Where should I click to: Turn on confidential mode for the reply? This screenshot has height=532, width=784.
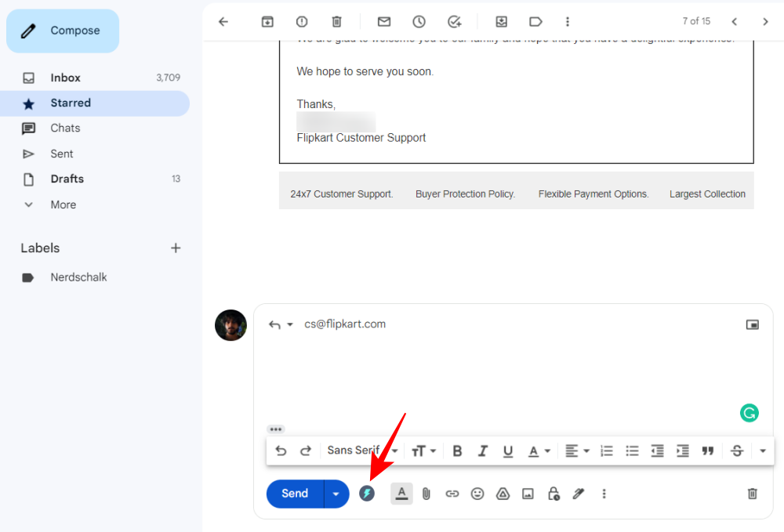553,494
